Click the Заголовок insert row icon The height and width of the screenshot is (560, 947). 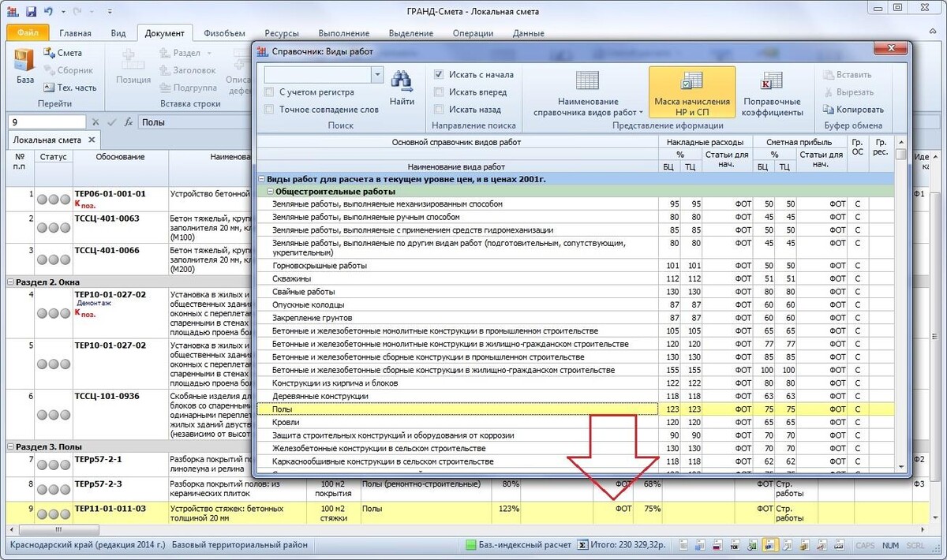pyautogui.click(x=165, y=70)
